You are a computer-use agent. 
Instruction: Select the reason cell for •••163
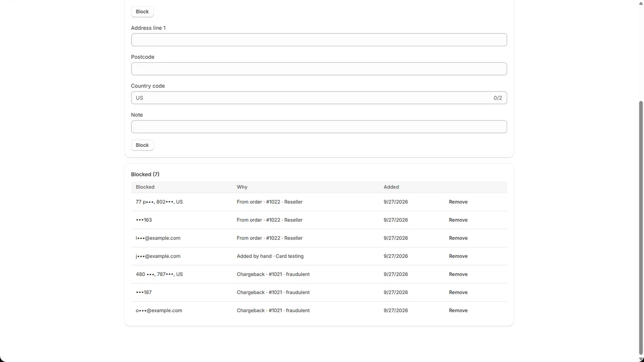(270, 220)
